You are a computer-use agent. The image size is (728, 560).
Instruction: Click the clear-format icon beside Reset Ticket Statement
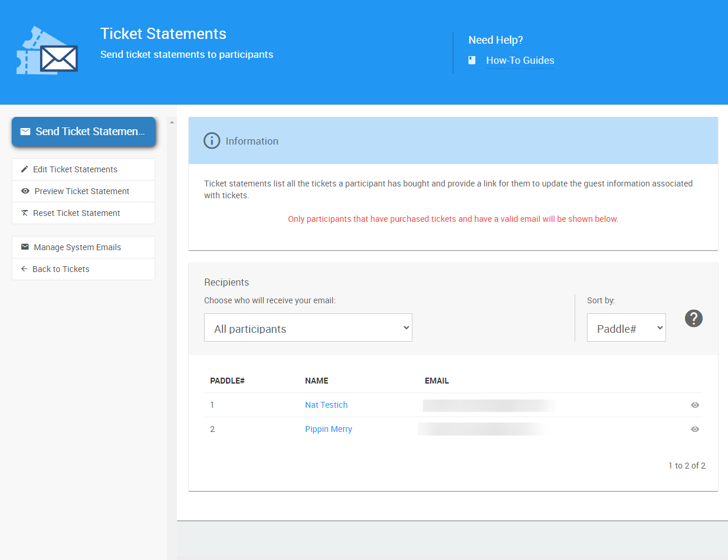point(25,213)
